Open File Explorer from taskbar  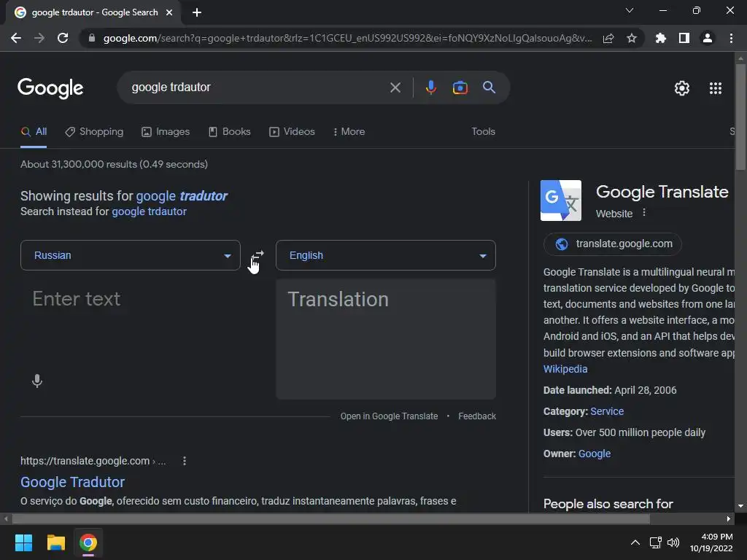(x=55, y=542)
